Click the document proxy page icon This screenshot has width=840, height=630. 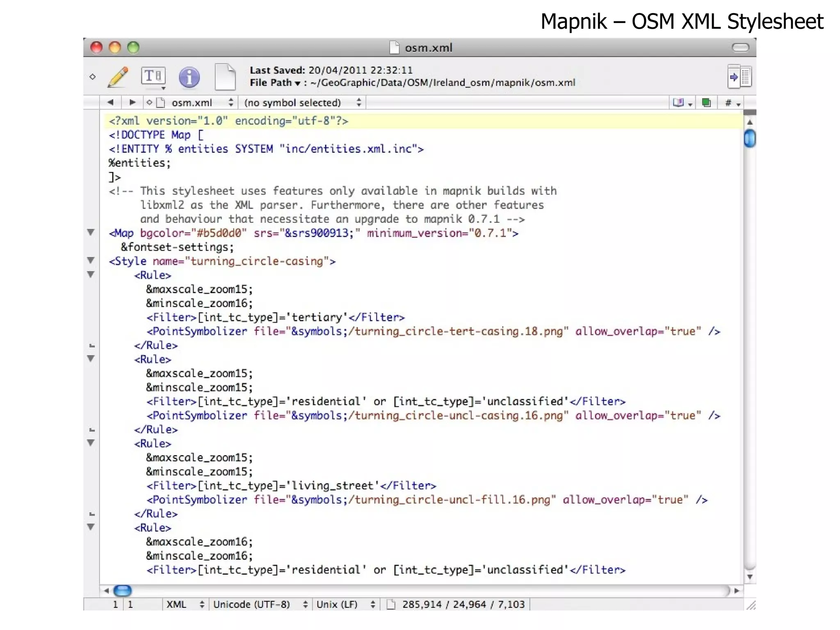click(225, 77)
